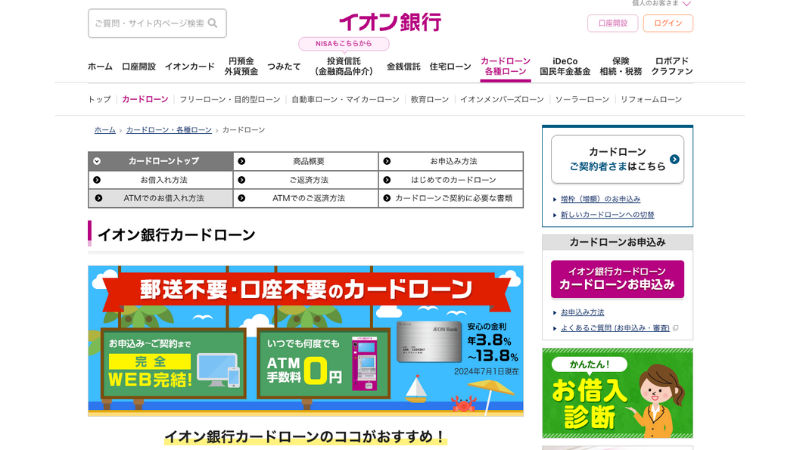The image size is (800, 450).
Task: Click the NISAもこちらから bubble
Action: tap(344, 44)
